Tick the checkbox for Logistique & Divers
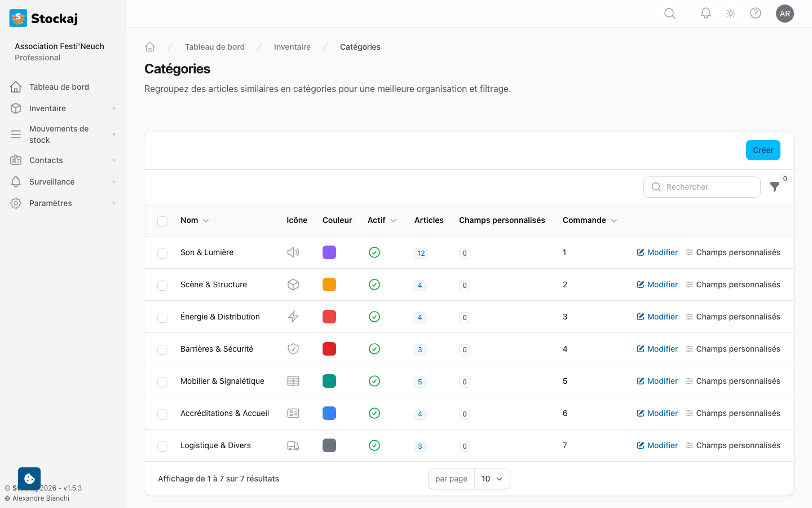812x508 pixels. [x=162, y=446]
